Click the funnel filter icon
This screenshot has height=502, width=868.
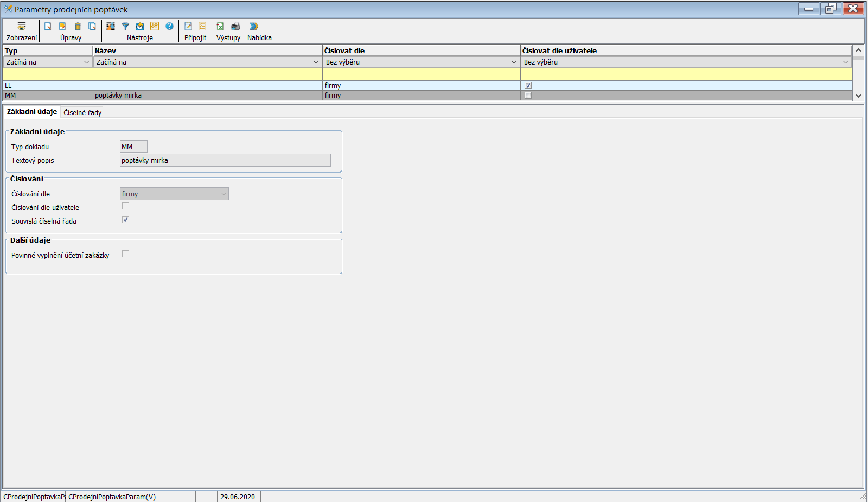click(x=125, y=27)
